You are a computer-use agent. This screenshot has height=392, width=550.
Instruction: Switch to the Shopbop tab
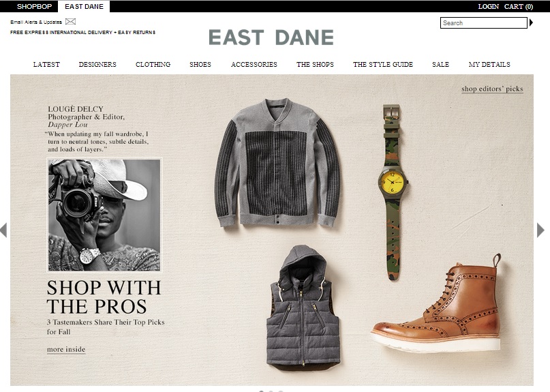tap(34, 6)
